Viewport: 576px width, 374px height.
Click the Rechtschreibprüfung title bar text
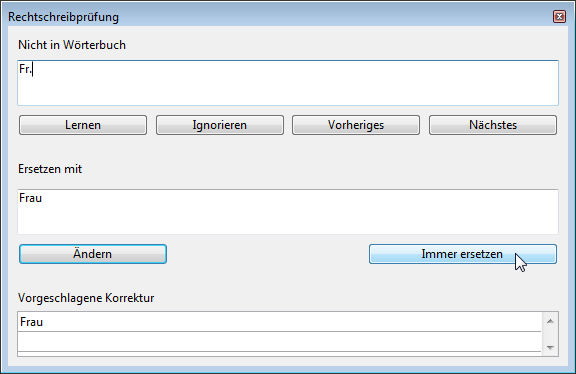pyautogui.click(x=64, y=17)
